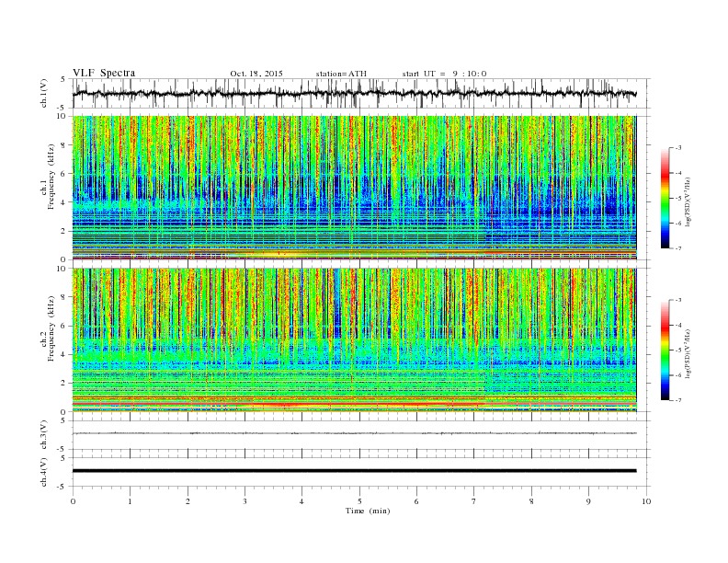Click the "station=ATH" header label

[341, 74]
